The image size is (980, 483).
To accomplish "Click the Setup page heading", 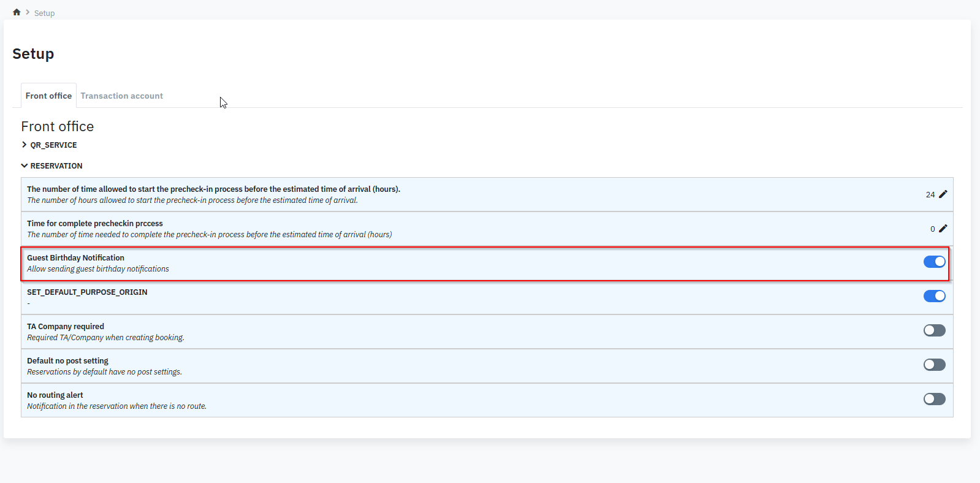I will point(33,54).
